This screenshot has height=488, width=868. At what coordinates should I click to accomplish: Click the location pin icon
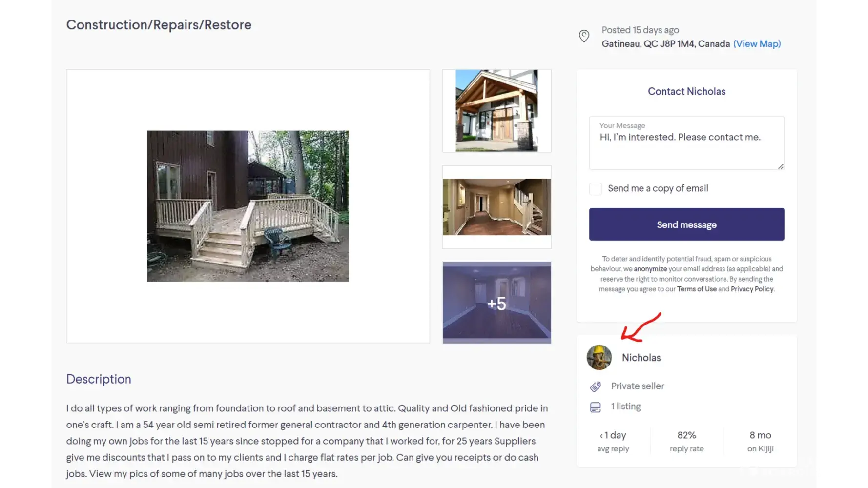584,36
